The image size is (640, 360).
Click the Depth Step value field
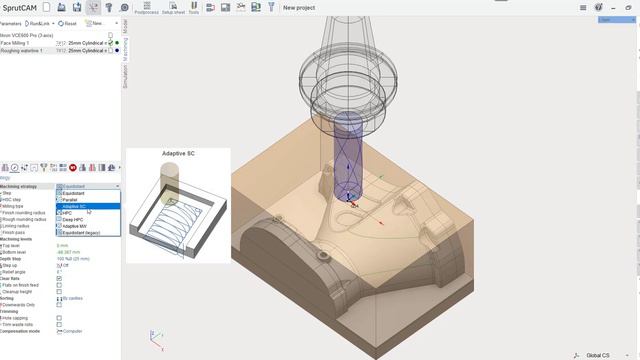[73, 259]
